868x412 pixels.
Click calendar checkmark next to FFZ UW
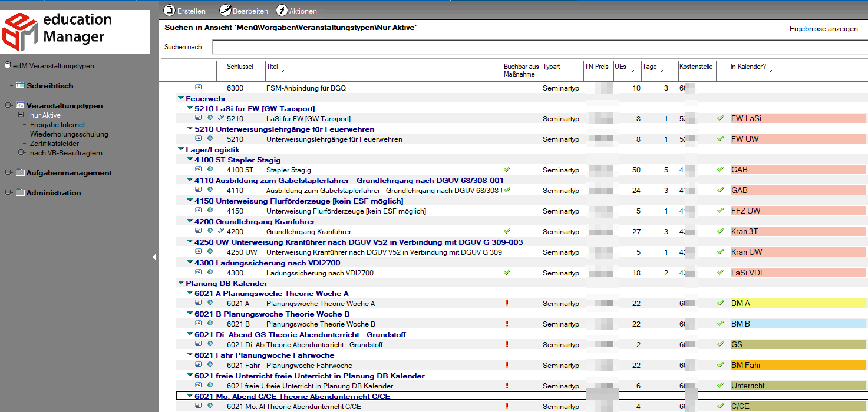[720, 211]
